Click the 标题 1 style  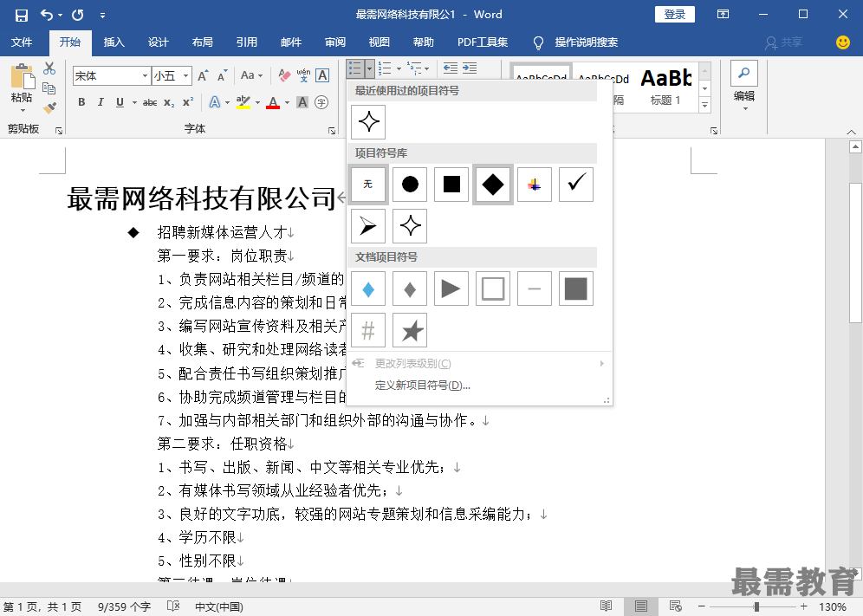(x=666, y=87)
